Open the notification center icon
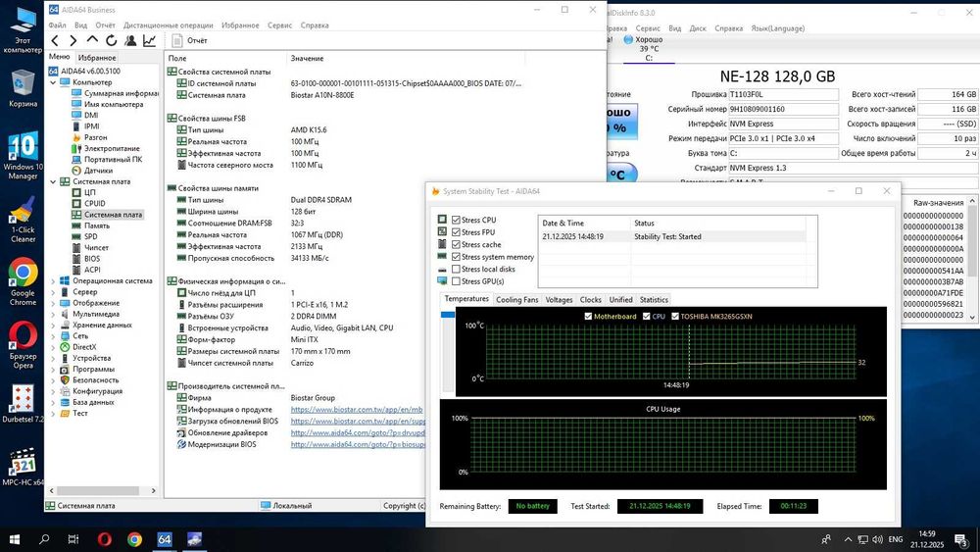 tap(961, 539)
